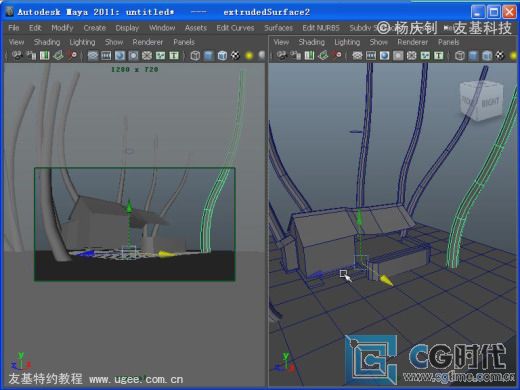Click the green Y-axis move arrow handle
The width and height of the screenshot is (520, 390).
[x=359, y=217]
